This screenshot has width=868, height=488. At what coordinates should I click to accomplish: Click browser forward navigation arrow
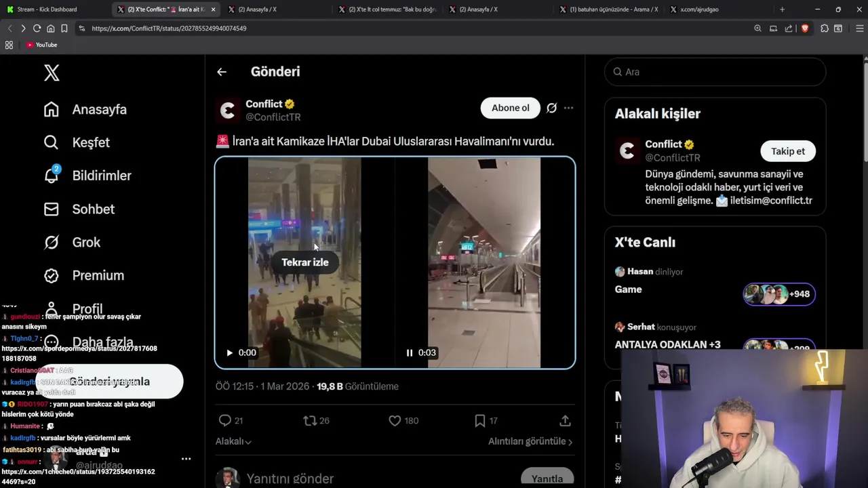[x=23, y=28]
